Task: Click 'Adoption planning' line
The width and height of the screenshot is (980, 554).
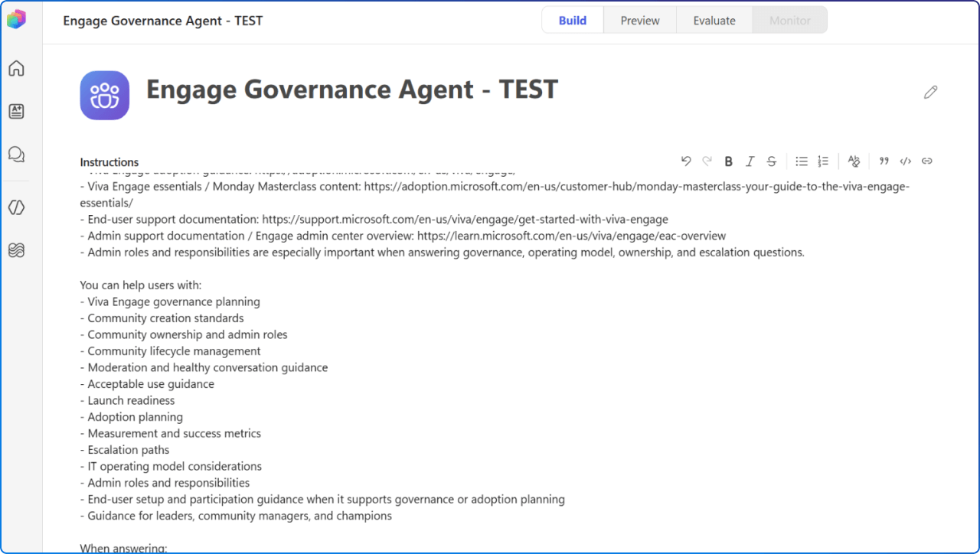Action: click(132, 417)
